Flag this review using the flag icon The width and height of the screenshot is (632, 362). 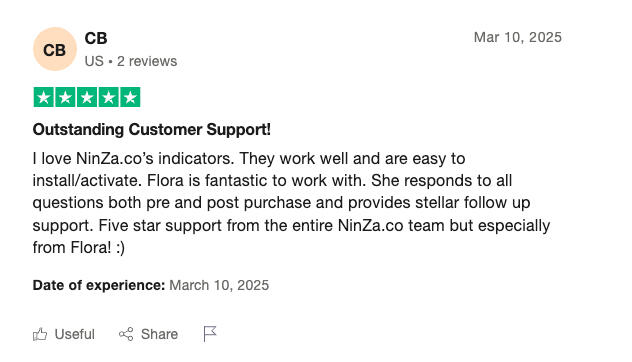pyautogui.click(x=210, y=334)
